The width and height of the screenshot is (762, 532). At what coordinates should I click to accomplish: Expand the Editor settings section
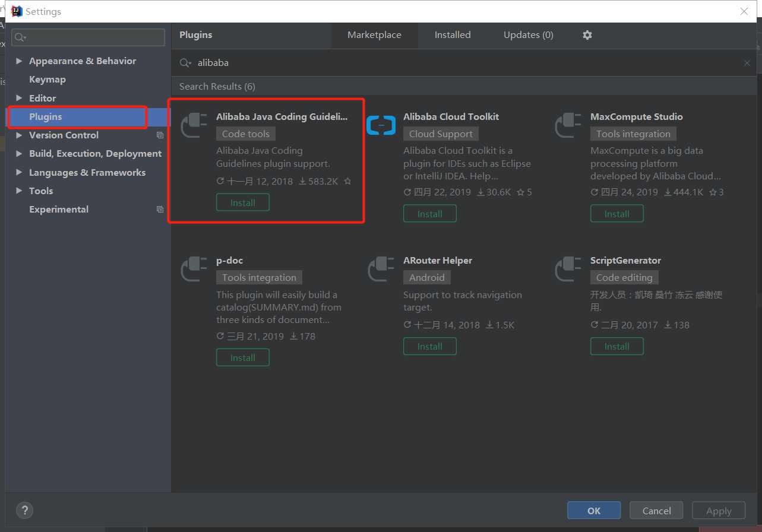click(x=19, y=98)
